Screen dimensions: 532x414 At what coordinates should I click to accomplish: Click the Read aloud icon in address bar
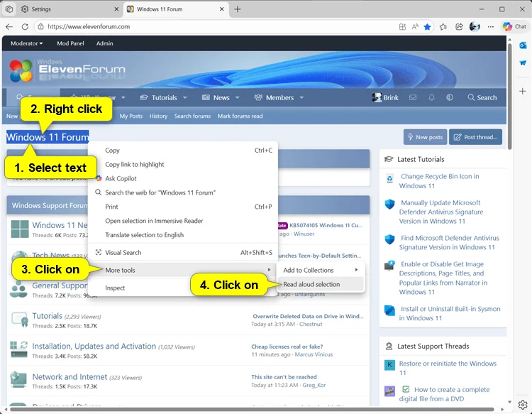click(x=415, y=26)
